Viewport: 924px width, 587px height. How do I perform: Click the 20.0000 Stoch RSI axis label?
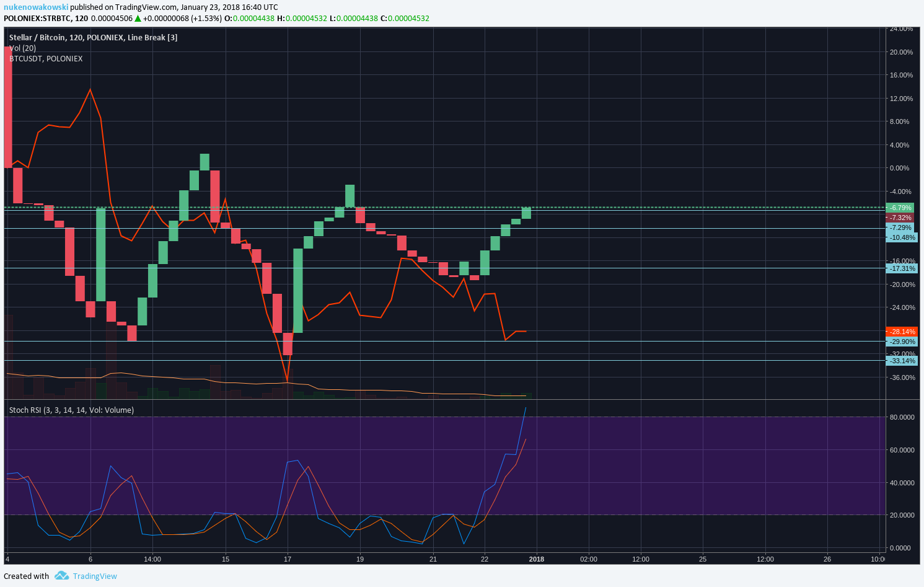pos(902,515)
